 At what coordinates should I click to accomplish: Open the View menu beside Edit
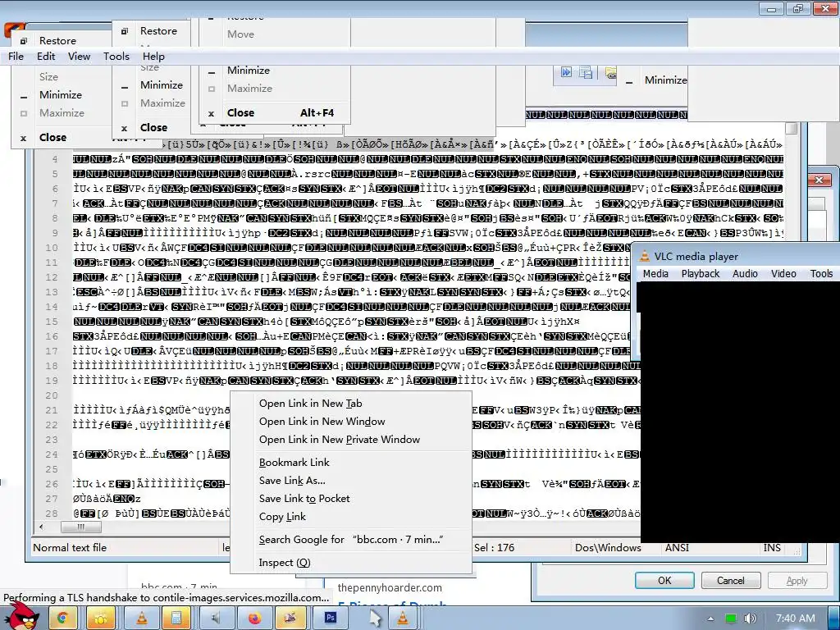pyautogui.click(x=79, y=57)
